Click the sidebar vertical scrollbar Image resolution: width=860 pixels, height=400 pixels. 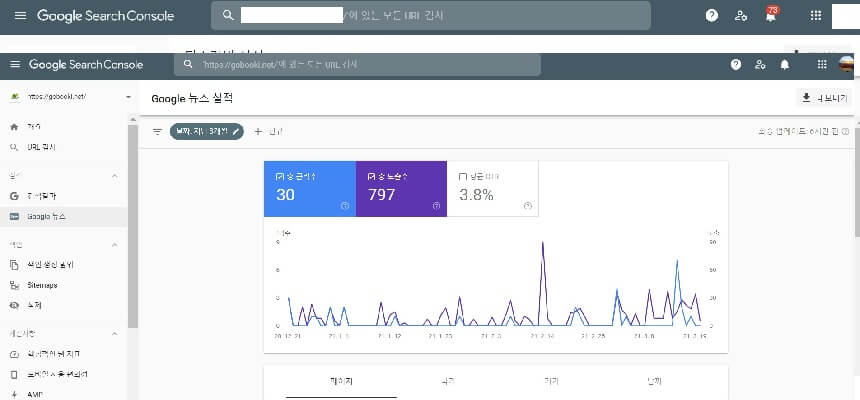coord(133,226)
